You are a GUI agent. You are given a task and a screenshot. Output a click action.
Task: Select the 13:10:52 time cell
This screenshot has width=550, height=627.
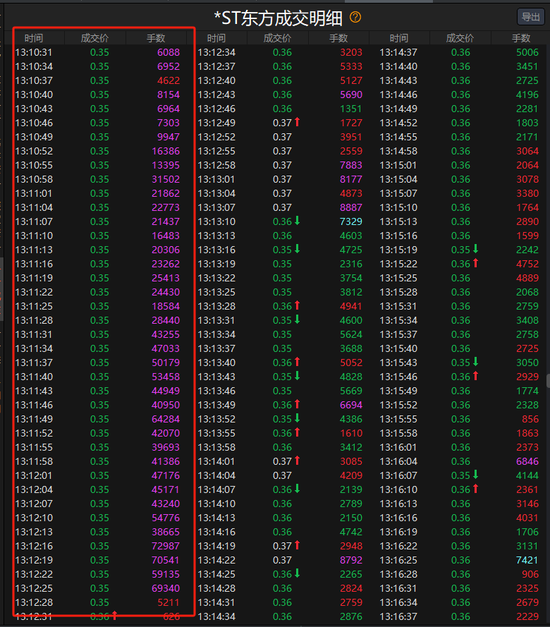[34, 151]
